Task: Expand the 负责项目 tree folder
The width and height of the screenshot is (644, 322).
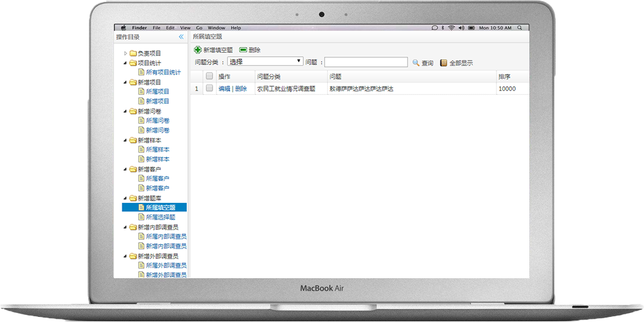Action: 126,53
